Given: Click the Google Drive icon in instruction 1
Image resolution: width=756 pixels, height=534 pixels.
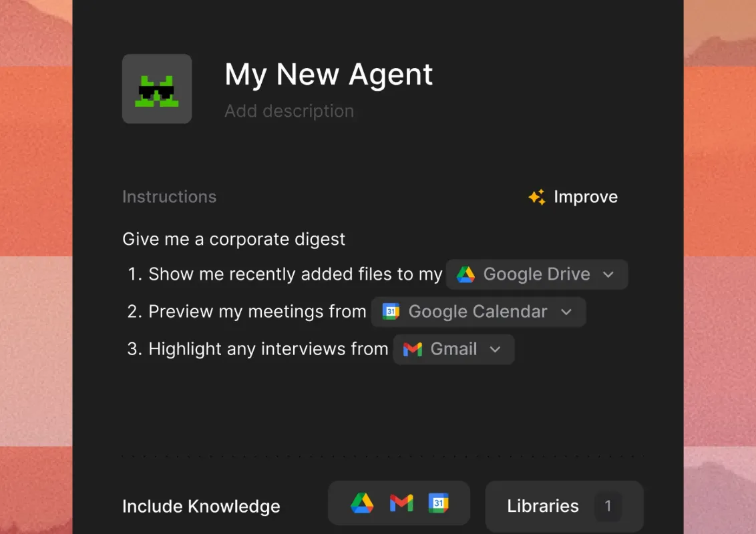Looking at the screenshot, I should pos(465,274).
